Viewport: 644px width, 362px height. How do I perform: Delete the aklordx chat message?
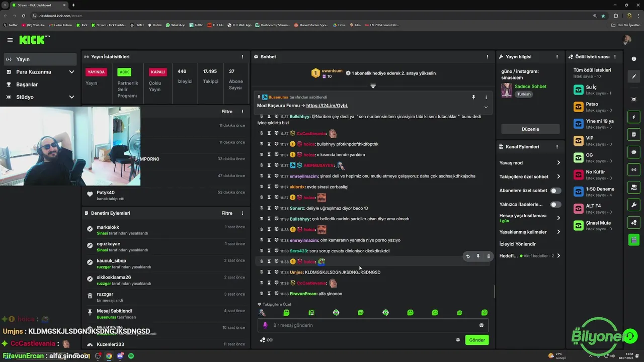tap(262, 187)
